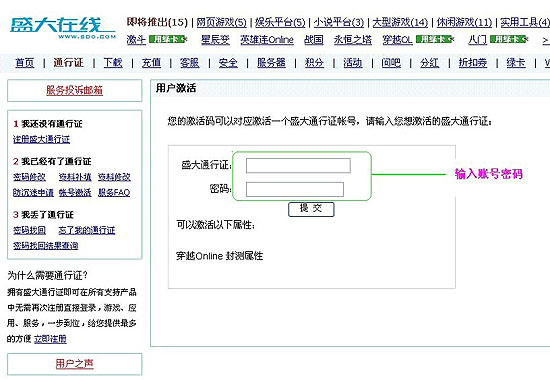Go to the 首页 navigation item
The image size is (550, 380).
[x=25, y=63]
